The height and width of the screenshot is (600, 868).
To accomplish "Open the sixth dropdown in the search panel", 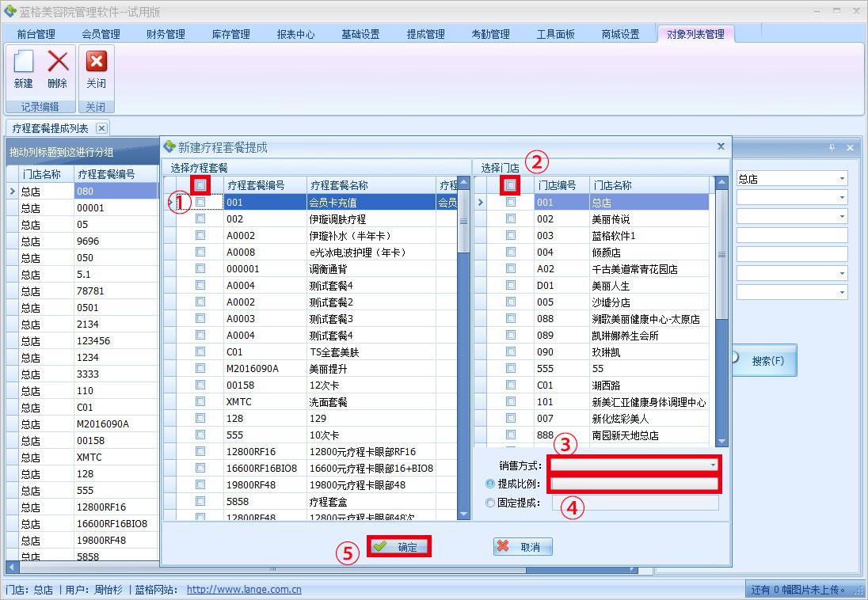I will (841, 273).
